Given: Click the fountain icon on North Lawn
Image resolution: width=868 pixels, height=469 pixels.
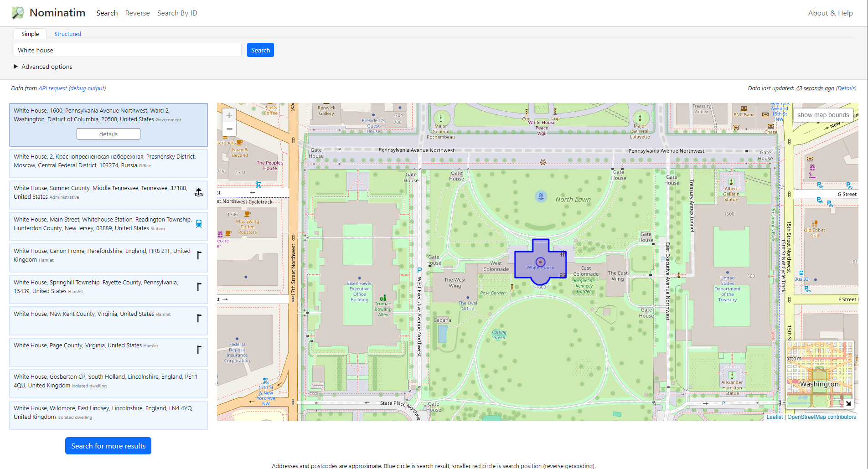Looking at the screenshot, I should click(541, 196).
